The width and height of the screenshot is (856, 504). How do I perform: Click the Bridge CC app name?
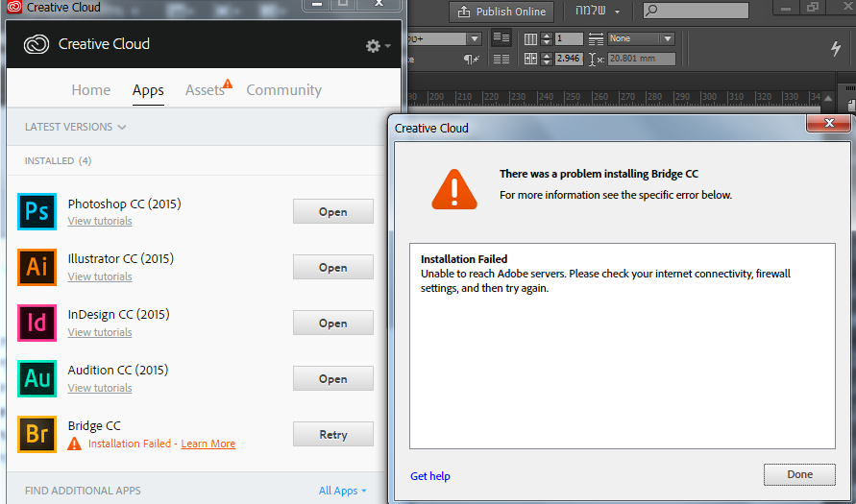click(x=94, y=425)
